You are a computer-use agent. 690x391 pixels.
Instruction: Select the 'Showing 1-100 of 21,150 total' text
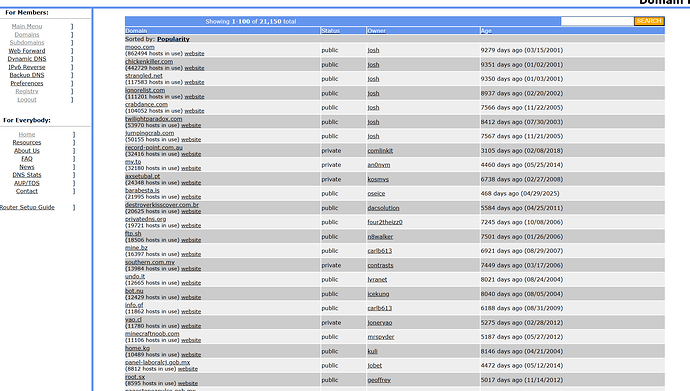[x=251, y=21]
